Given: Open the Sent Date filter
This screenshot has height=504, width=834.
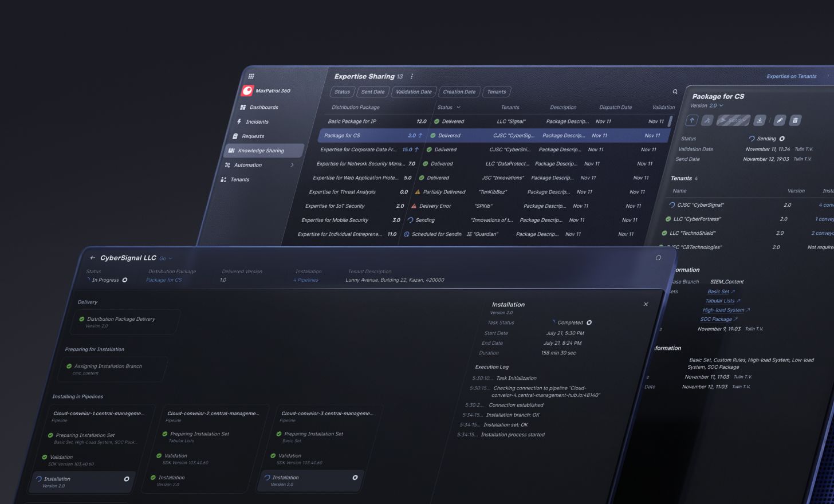Looking at the screenshot, I should click(x=373, y=92).
